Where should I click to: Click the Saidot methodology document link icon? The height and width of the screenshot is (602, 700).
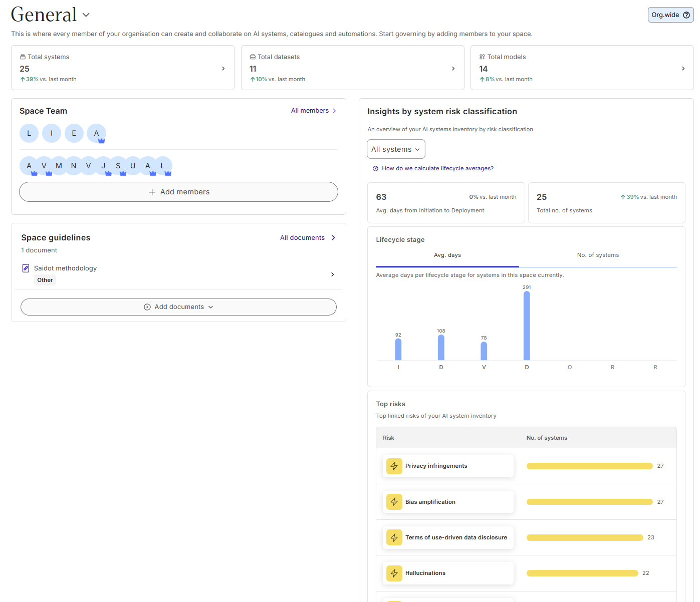[26, 268]
